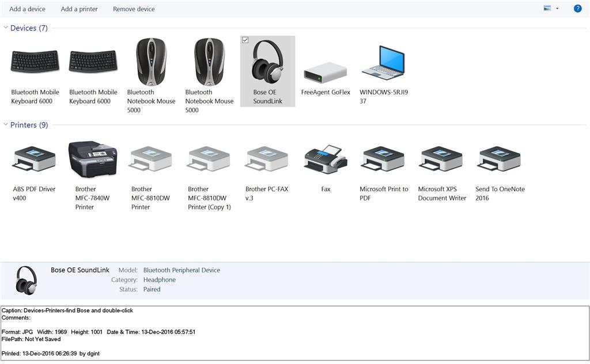Click the Bose OE SoundLink label under the headphones
The height and width of the screenshot is (364, 590).
pyautogui.click(x=267, y=97)
